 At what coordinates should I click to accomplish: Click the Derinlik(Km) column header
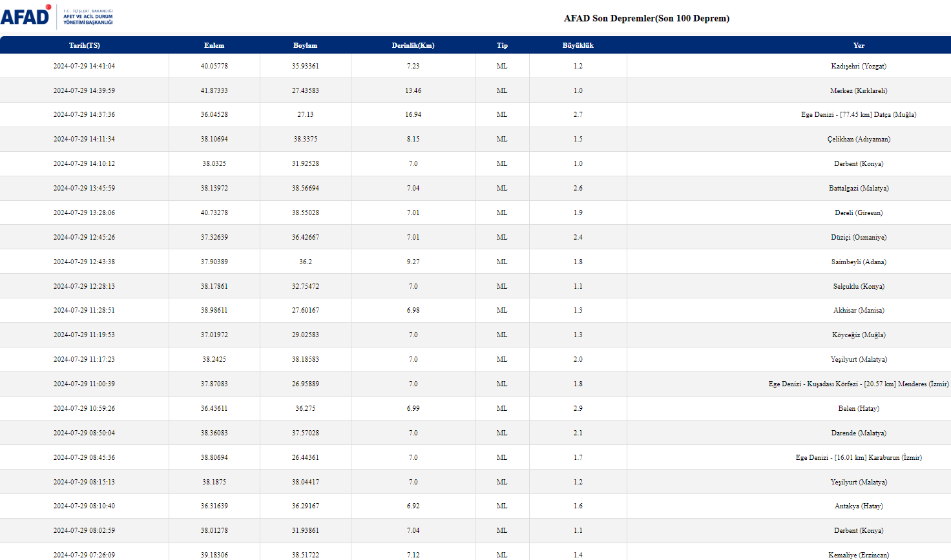tap(413, 45)
